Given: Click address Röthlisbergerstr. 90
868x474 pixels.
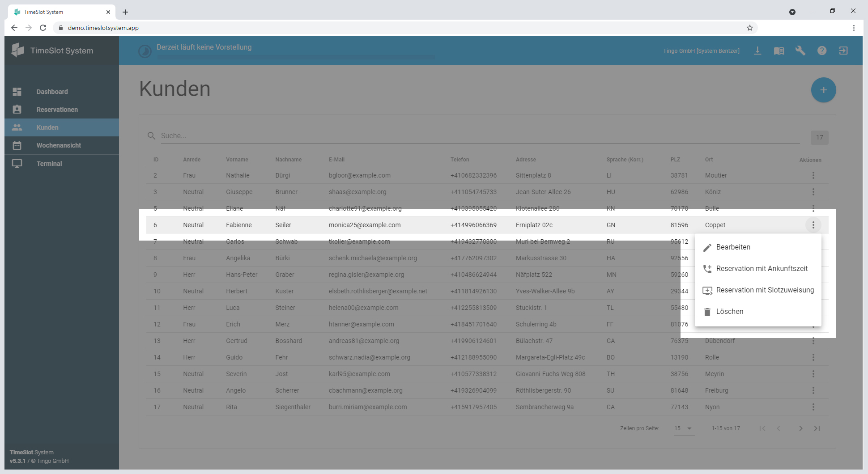Looking at the screenshot, I should tap(543, 390).
